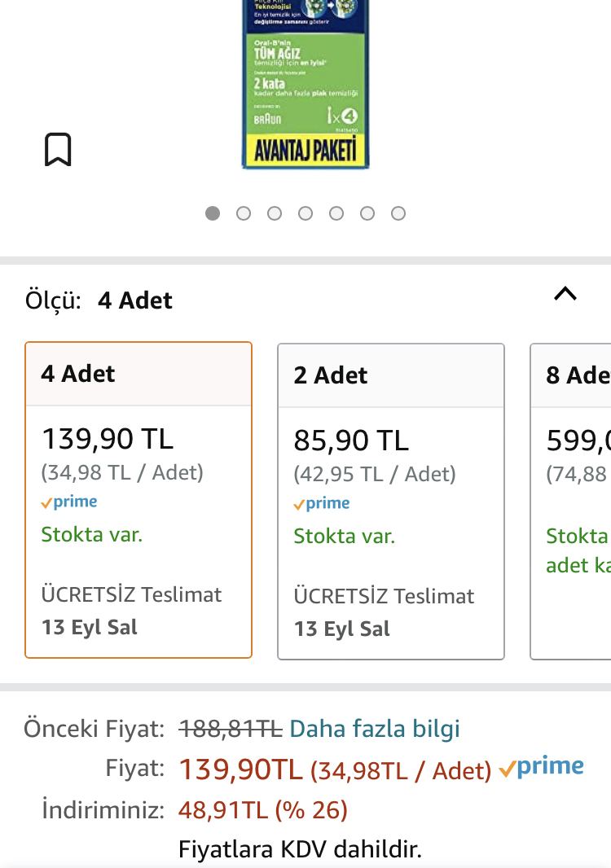Choose the 2 Adet size option
The height and width of the screenshot is (868, 611).
391,501
